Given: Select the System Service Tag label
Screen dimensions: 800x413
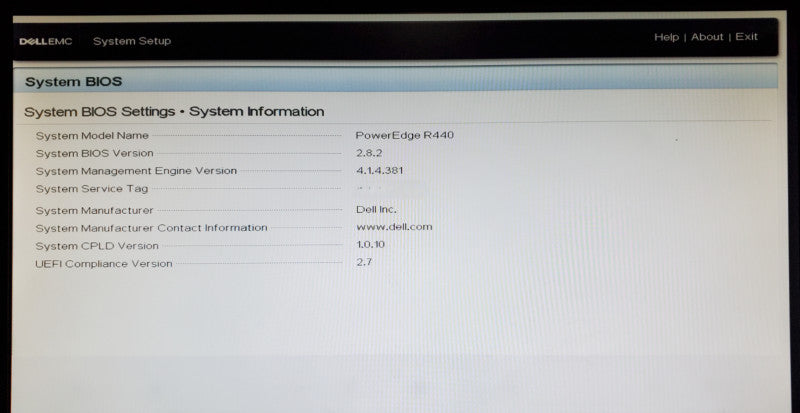Looking at the screenshot, I should click(92, 189).
